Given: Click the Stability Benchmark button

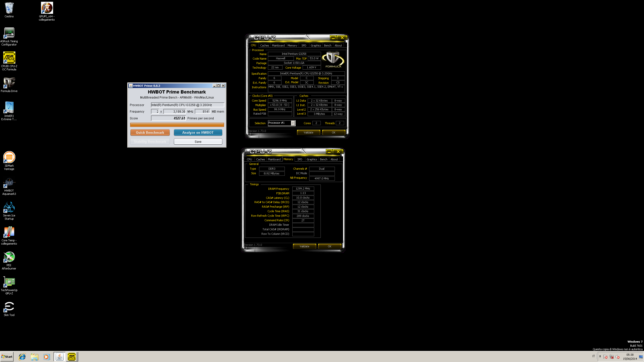Looking at the screenshot, I should pyautogui.click(x=150, y=142).
